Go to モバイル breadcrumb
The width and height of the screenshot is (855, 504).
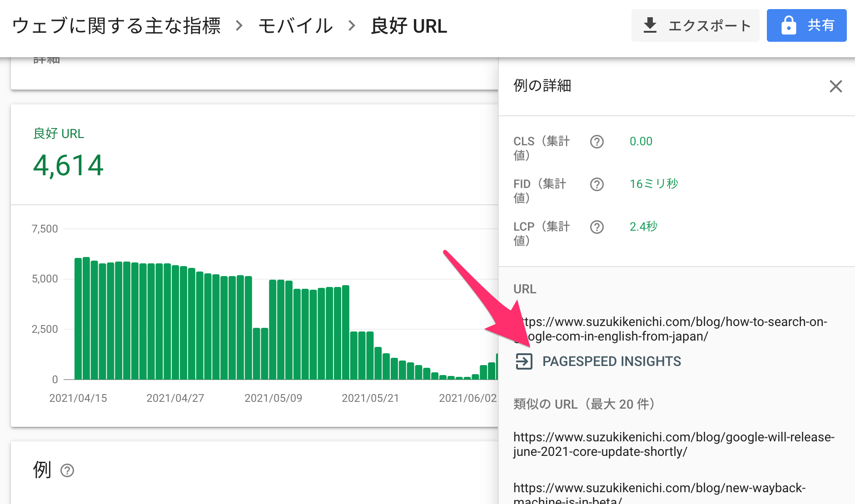click(x=295, y=26)
